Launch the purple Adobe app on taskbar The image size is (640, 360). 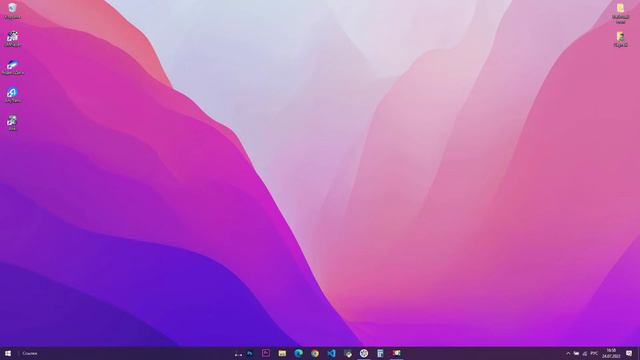pyautogui.click(x=266, y=353)
